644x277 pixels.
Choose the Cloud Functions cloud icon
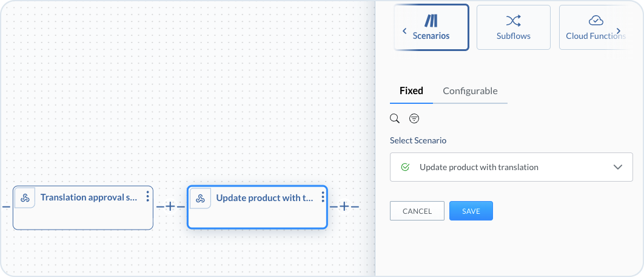click(595, 21)
